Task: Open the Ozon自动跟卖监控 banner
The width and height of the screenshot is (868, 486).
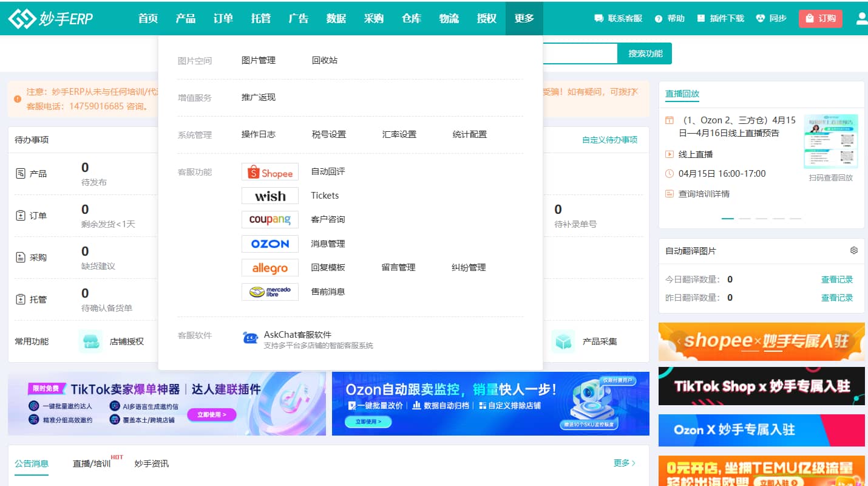Action: pos(490,403)
